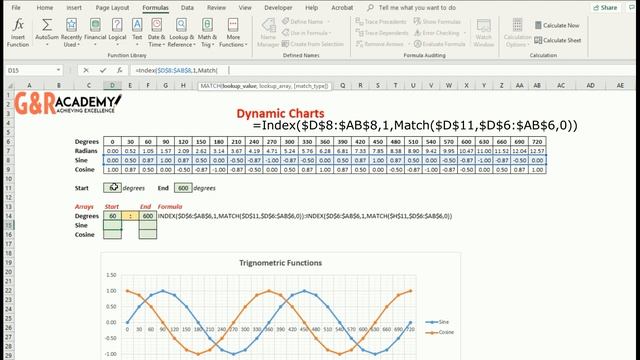Open the Insert Function dialog
The image size is (640, 360).
(x=18, y=33)
